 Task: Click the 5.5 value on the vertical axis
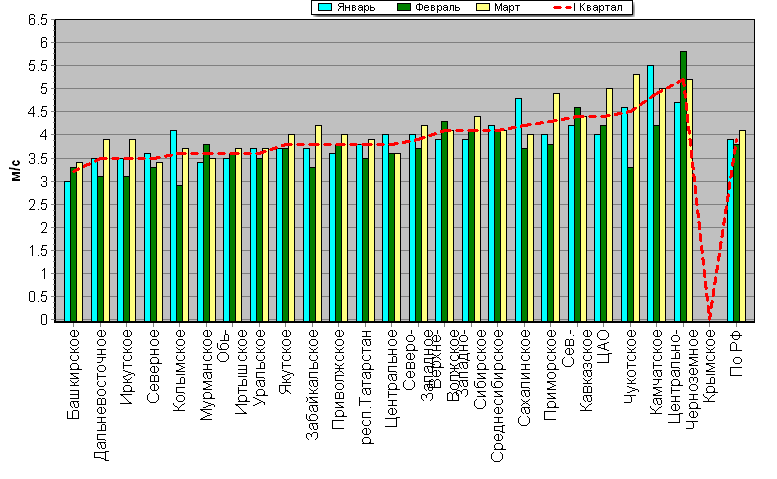pos(38,66)
